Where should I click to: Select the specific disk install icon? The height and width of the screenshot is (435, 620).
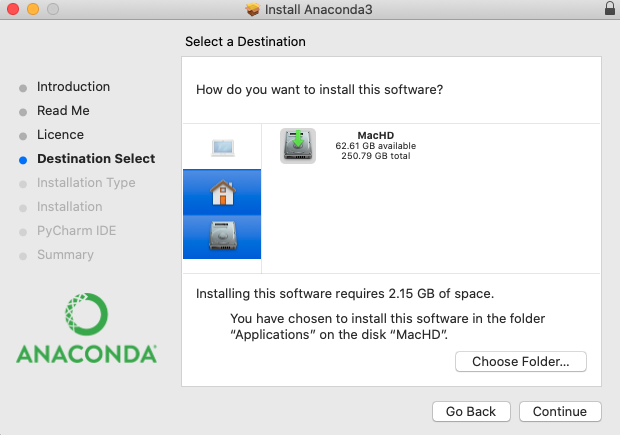coord(223,236)
